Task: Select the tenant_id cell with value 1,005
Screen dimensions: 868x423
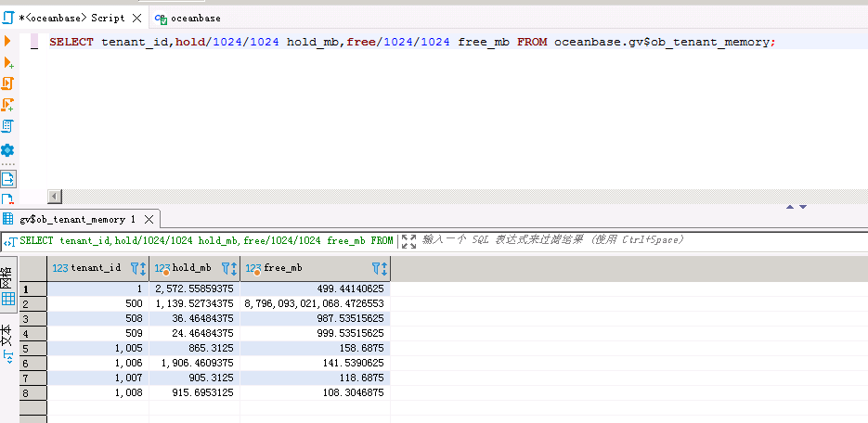Action: click(x=98, y=349)
